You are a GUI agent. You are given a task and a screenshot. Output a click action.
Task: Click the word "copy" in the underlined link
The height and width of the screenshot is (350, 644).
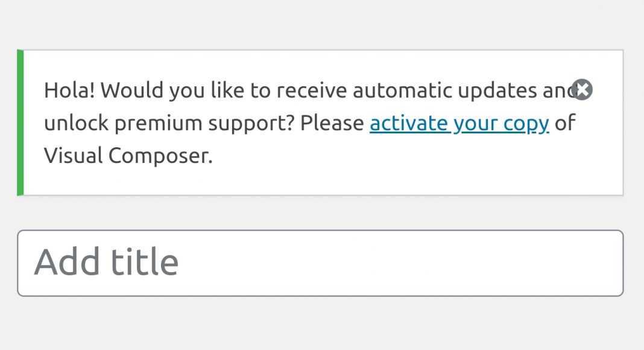click(527, 124)
